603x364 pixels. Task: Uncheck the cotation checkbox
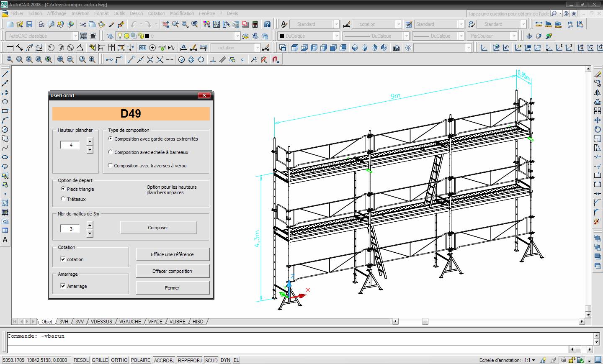tap(63, 259)
